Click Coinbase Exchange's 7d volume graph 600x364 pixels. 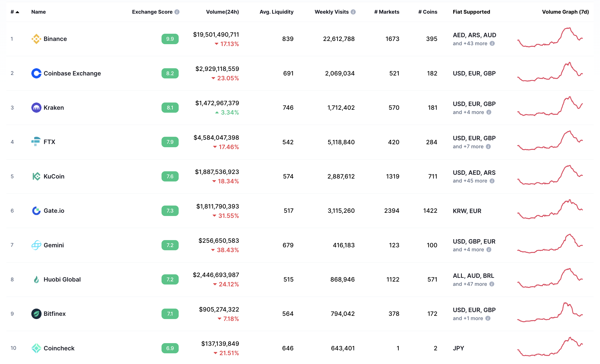(x=550, y=72)
